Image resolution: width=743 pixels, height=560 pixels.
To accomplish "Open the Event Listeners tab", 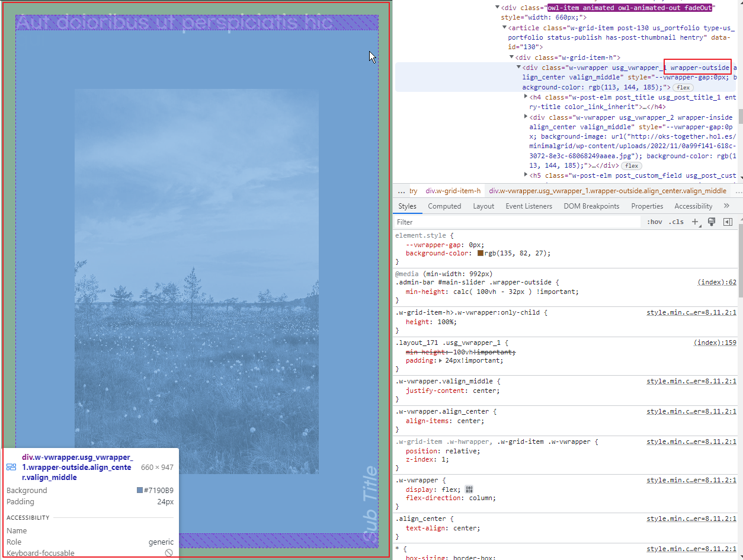I will click(529, 206).
